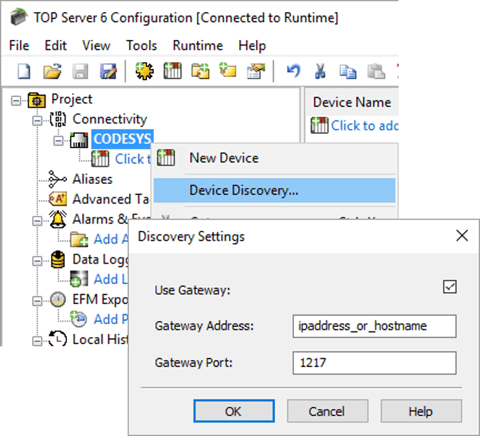Choose Device Discovery... from context menu
Viewport: 480px width, 436px height.
(x=274, y=190)
